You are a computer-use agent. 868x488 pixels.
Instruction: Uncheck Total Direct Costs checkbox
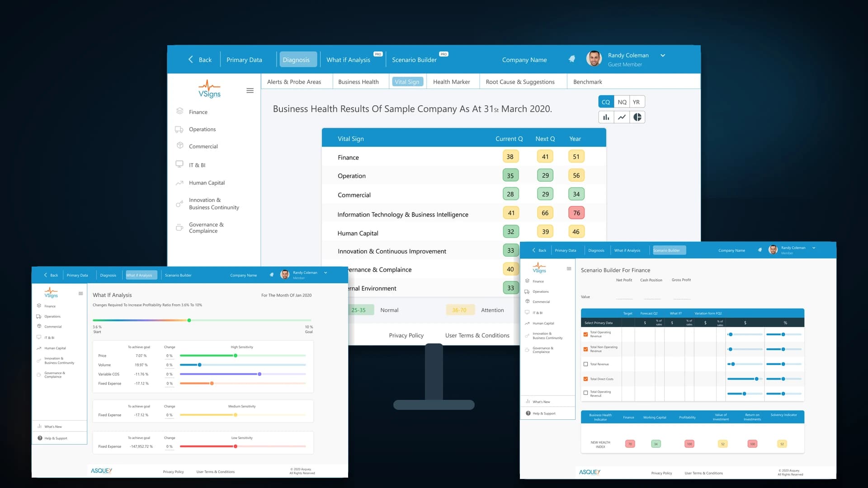[x=586, y=379]
